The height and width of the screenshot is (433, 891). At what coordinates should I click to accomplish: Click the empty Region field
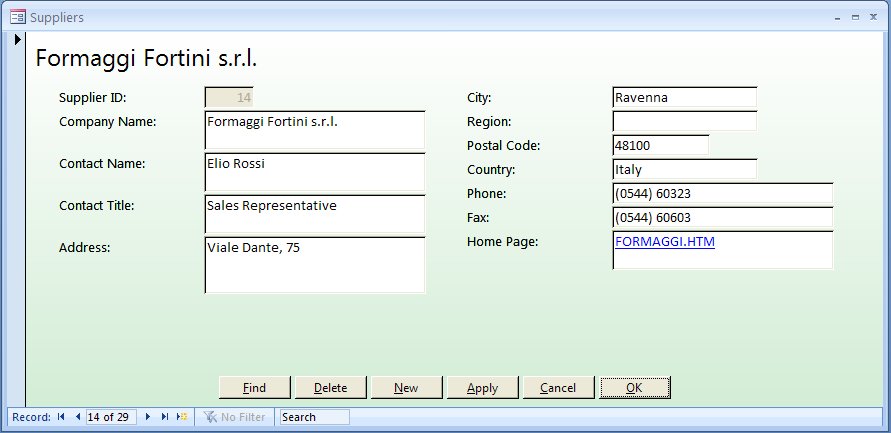(685, 121)
